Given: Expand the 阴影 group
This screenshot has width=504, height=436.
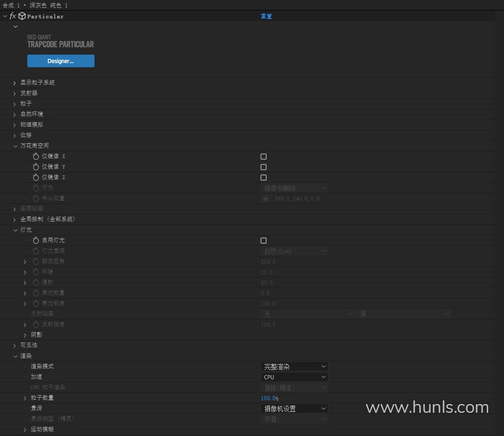Looking at the screenshot, I should tap(25, 335).
